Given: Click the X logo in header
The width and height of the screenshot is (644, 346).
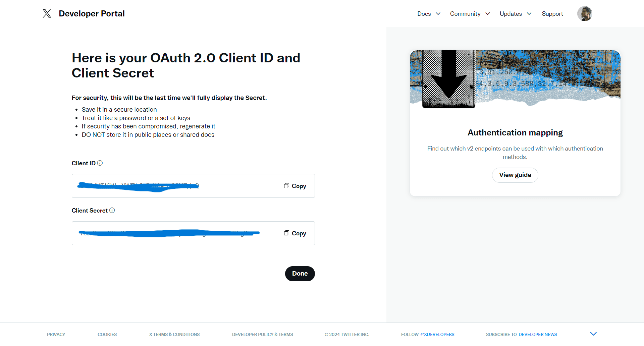Looking at the screenshot, I should (x=47, y=13).
